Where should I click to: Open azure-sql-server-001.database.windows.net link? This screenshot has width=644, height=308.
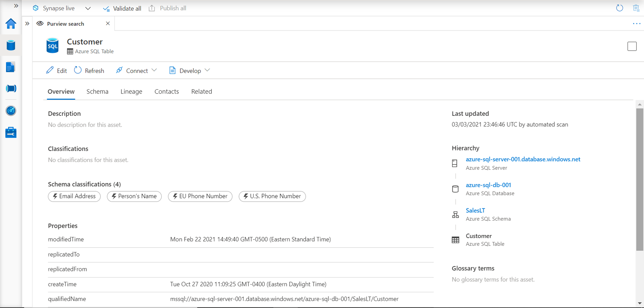click(523, 159)
